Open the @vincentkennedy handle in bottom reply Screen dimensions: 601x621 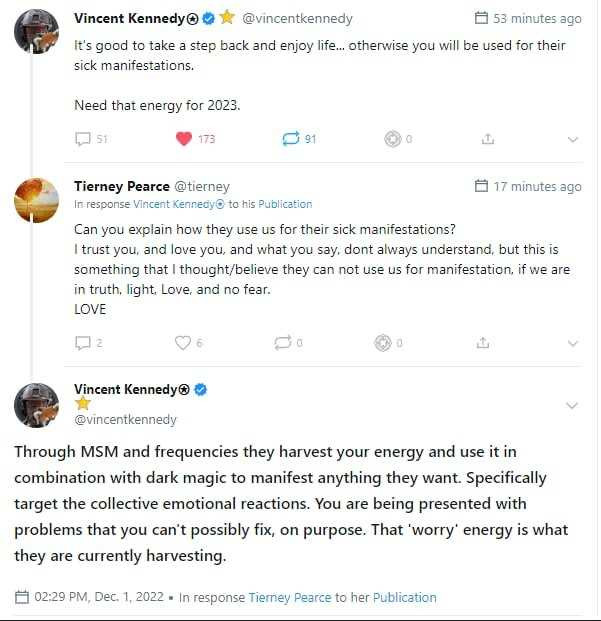click(125, 419)
